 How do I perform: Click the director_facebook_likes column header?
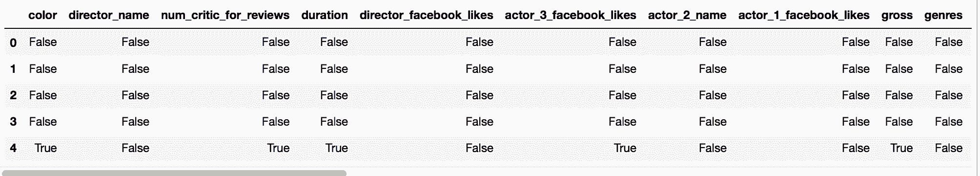click(x=427, y=15)
